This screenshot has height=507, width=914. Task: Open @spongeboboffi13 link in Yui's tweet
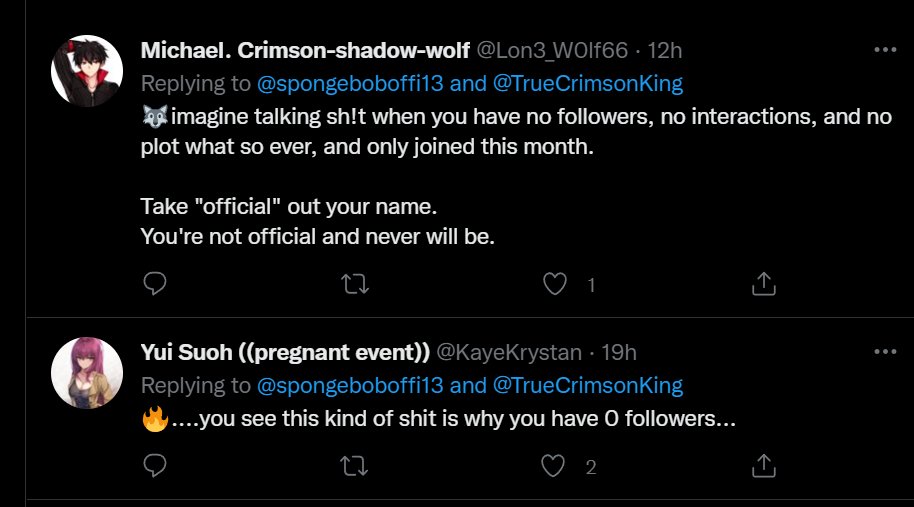tap(350, 386)
